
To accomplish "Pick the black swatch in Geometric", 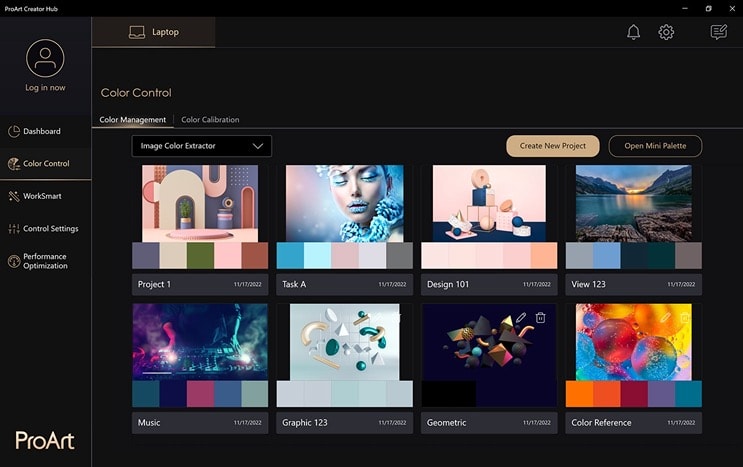I will (448, 394).
